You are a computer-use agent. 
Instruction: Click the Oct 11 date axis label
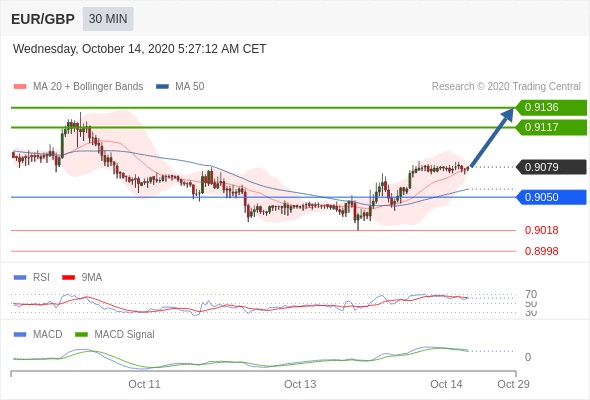(144, 384)
